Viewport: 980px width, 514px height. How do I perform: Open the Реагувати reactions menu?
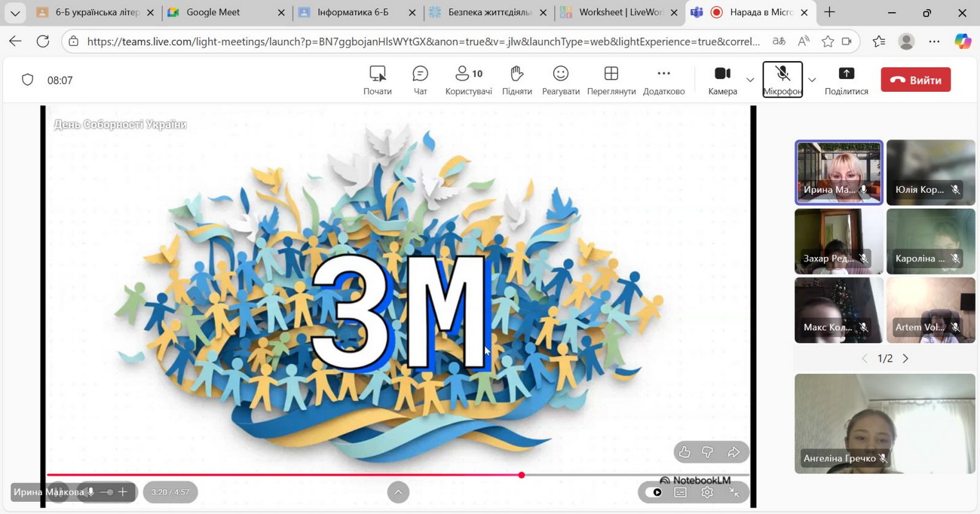[560, 80]
